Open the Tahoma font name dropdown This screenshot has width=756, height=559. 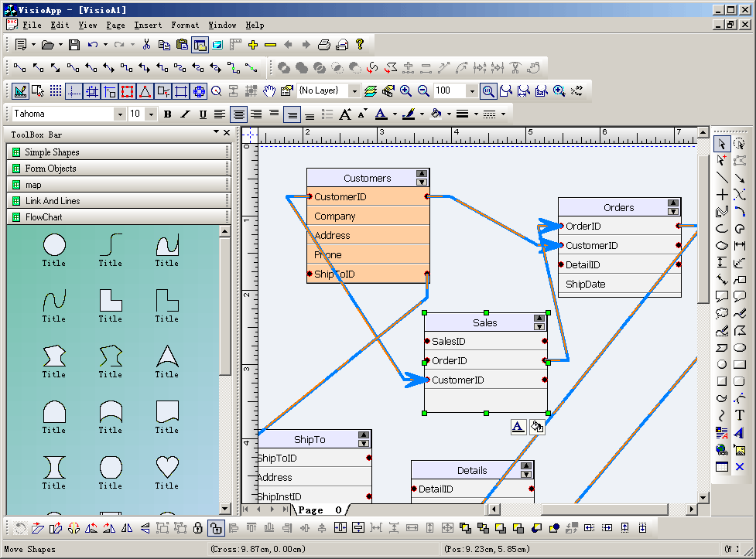(x=119, y=114)
